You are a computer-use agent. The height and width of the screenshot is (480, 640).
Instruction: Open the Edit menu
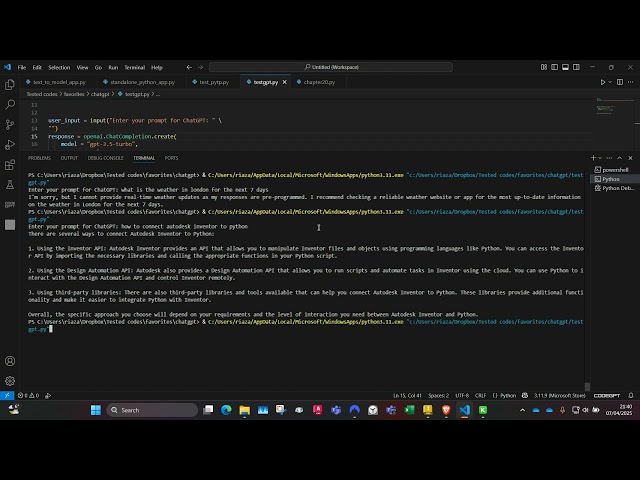point(37,67)
